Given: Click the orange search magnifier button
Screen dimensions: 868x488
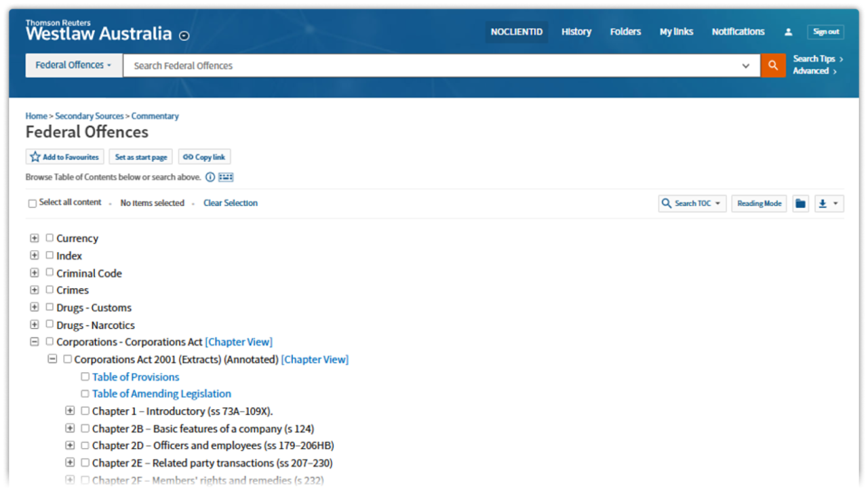Looking at the screenshot, I should pyautogui.click(x=772, y=66).
